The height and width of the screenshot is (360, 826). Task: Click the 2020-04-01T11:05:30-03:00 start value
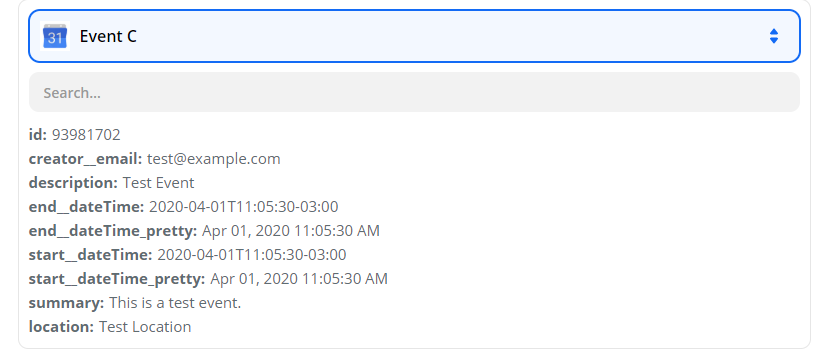click(x=252, y=255)
